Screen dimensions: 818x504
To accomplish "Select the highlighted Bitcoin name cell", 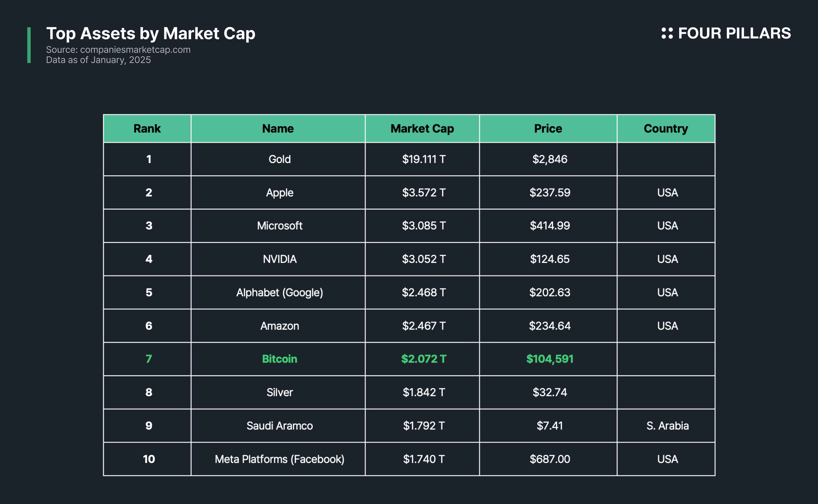I will pos(279,359).
